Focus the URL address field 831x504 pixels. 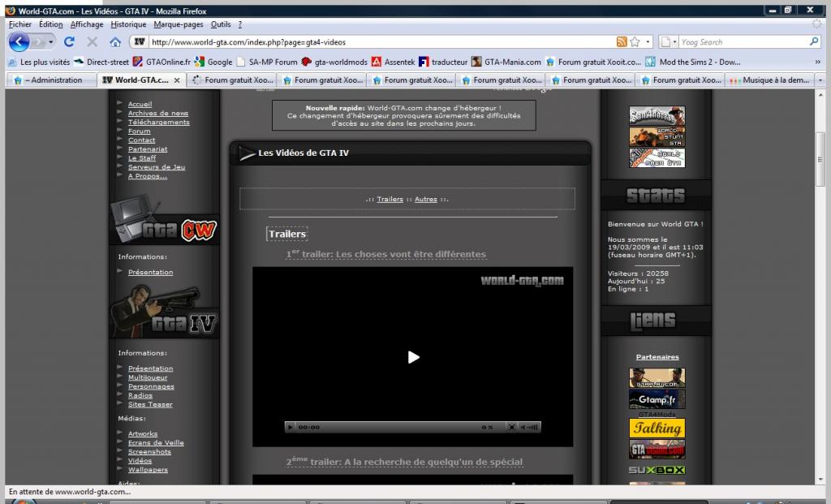[381, 42]
